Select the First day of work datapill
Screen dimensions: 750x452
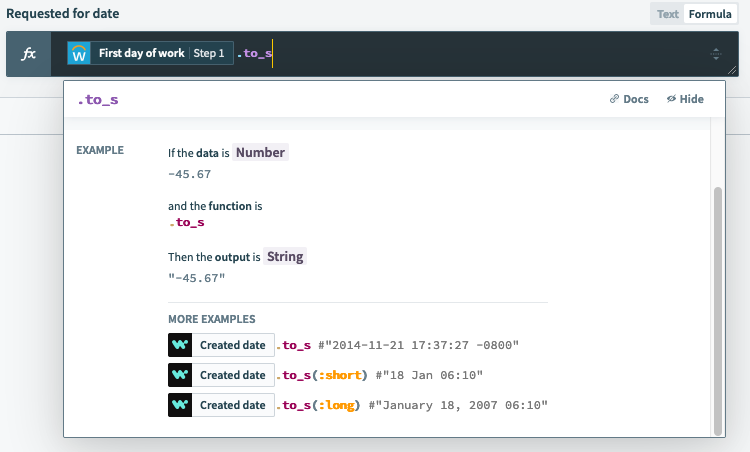[150, 53]
